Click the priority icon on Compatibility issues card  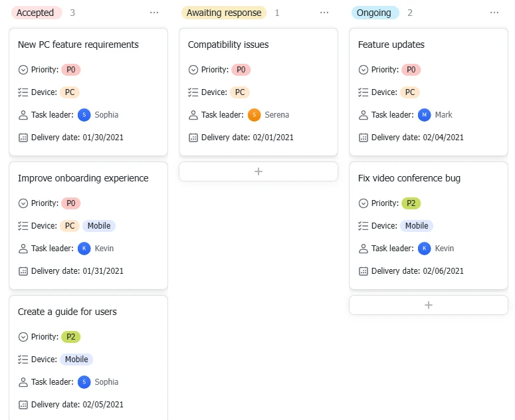click(193, 70)
